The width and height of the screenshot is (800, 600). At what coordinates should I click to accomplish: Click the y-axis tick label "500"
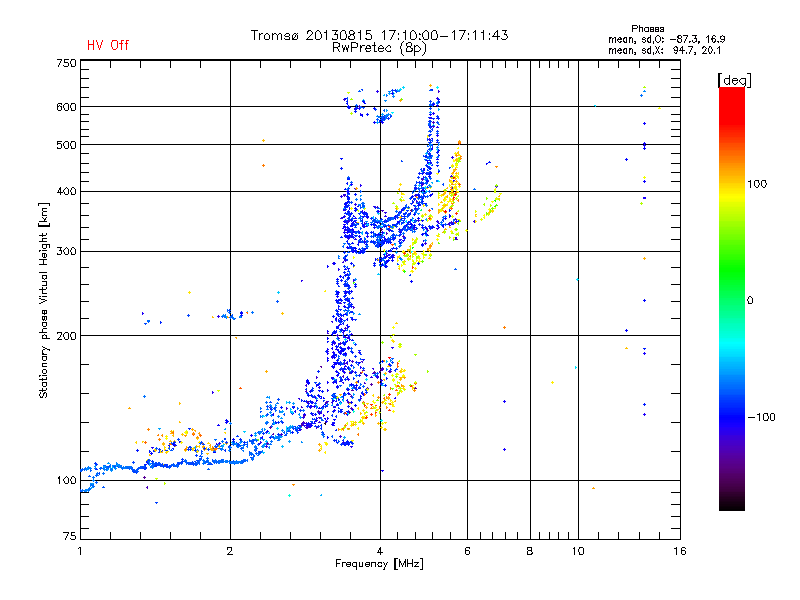coord(66,145)
